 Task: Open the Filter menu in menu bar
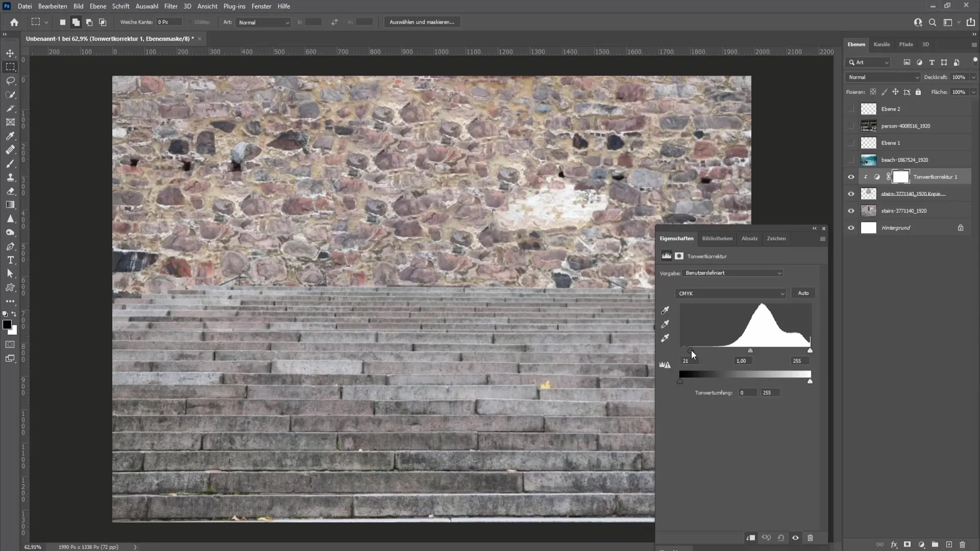[x=171, y=6]
